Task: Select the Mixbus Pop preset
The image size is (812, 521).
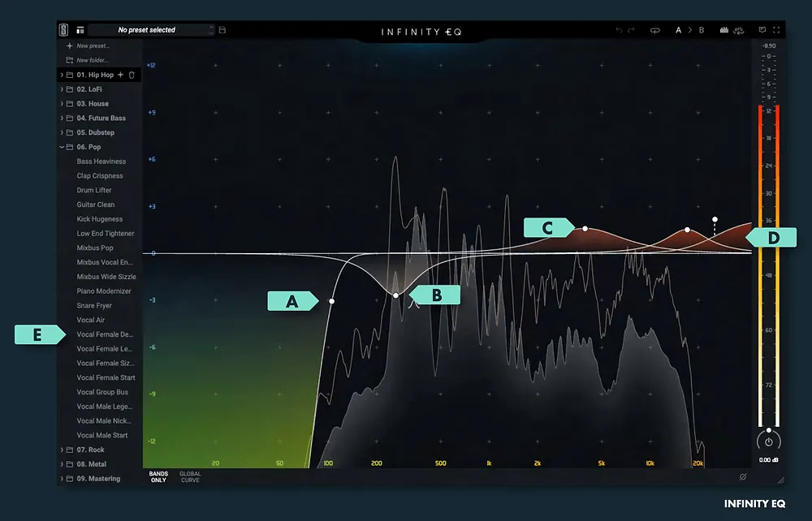Action: [x=95, y=248]
